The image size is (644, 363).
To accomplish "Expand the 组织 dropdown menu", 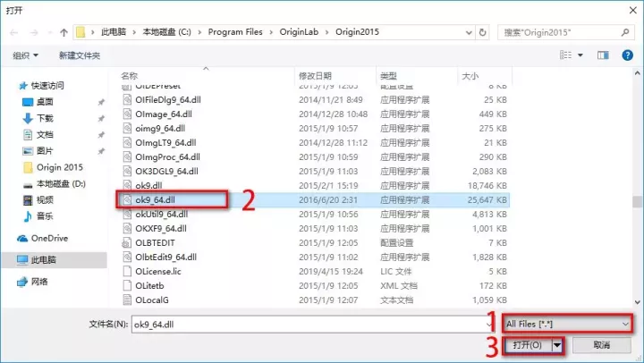I will click(x=24, y=55).
